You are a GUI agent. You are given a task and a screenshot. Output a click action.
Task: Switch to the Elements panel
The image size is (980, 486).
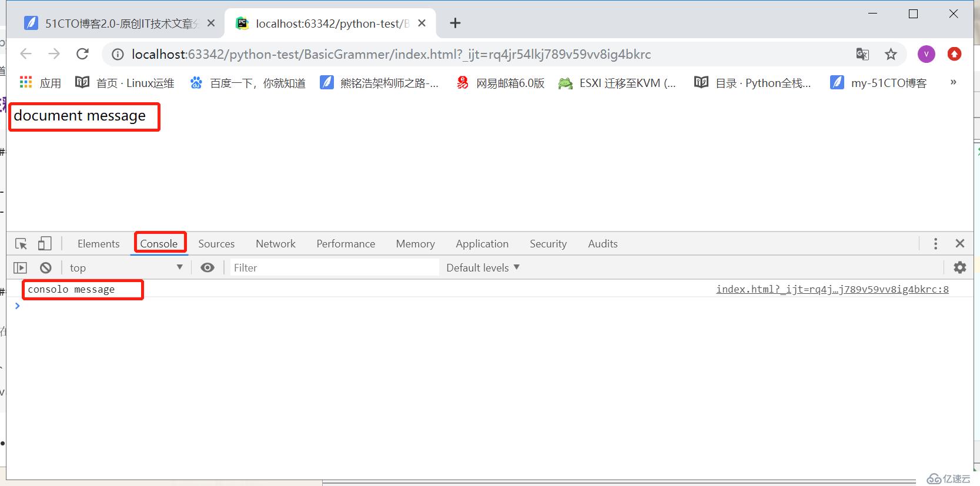click(x=98, y=244)
